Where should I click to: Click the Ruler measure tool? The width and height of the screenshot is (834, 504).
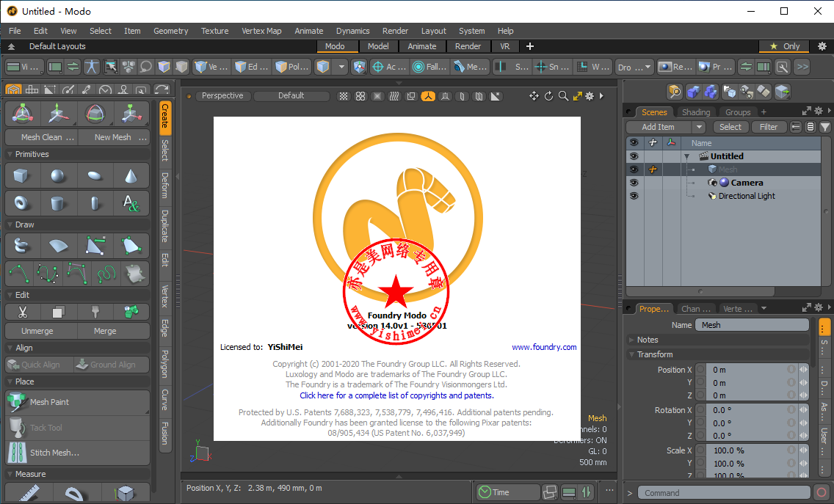tap(29, 494)
